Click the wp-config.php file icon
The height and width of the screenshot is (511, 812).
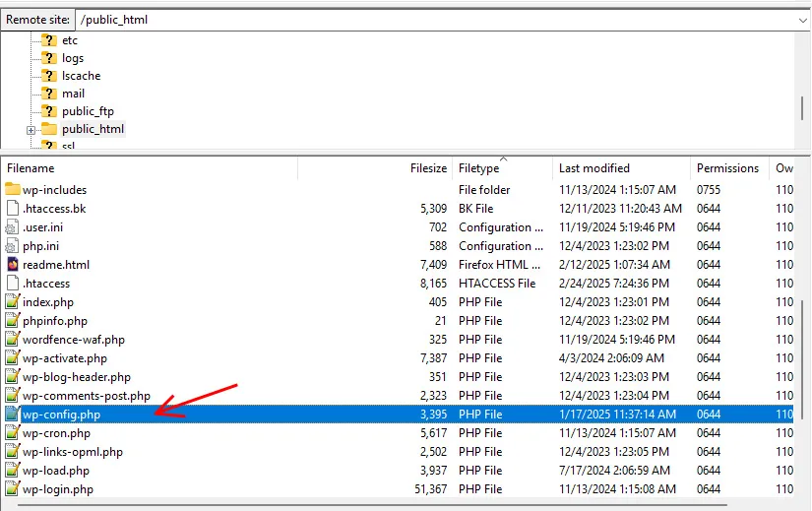(x=13, y=414)
